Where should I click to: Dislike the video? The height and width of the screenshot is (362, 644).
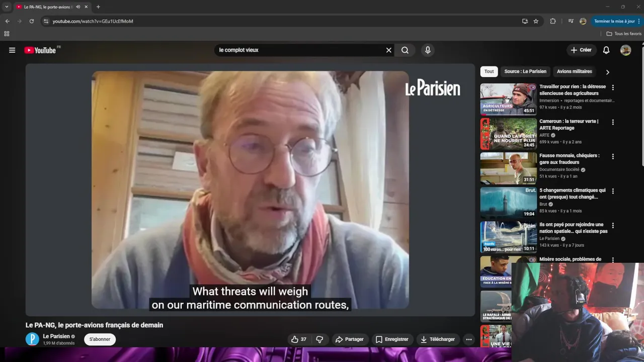[319, 339]
